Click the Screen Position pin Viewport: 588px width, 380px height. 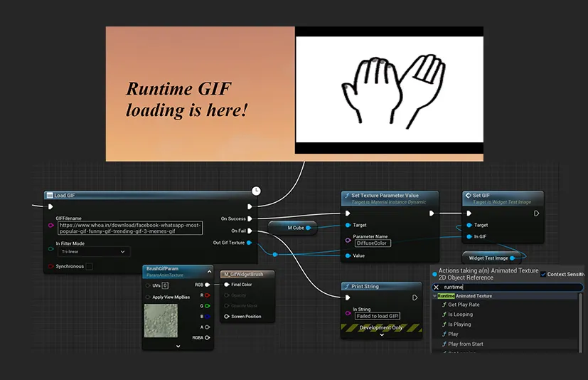pos(227,317)
